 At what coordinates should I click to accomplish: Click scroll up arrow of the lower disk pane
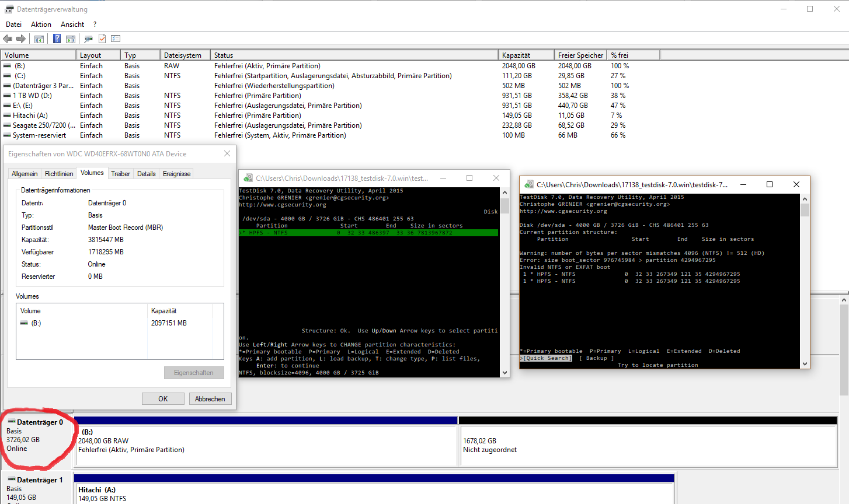844,300
